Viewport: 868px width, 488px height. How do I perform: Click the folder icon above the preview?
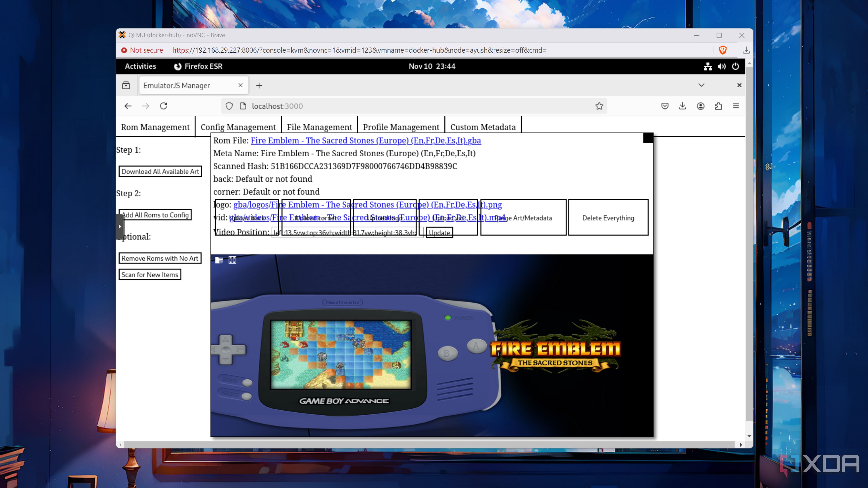click(219, 260)
